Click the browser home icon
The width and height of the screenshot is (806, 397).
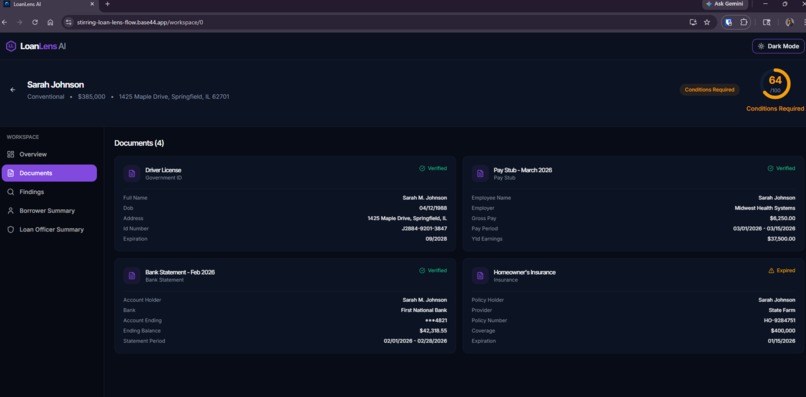pos(50,23)
